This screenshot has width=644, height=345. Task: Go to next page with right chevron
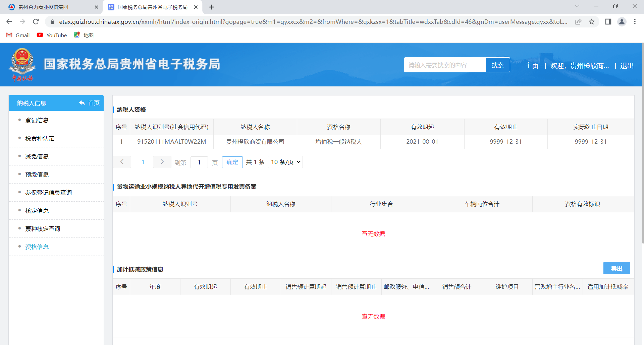pos(162,162)
